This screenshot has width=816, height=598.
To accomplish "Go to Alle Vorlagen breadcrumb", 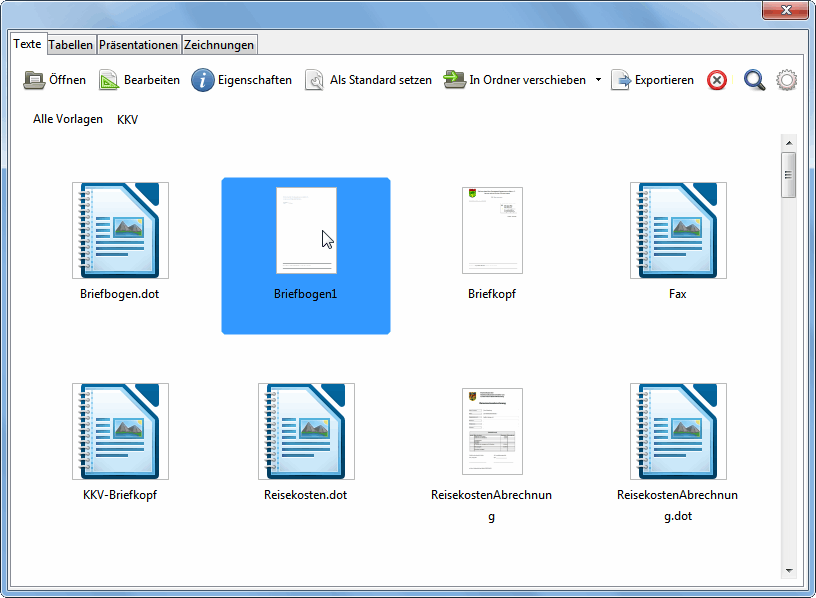I will (68, 119).
